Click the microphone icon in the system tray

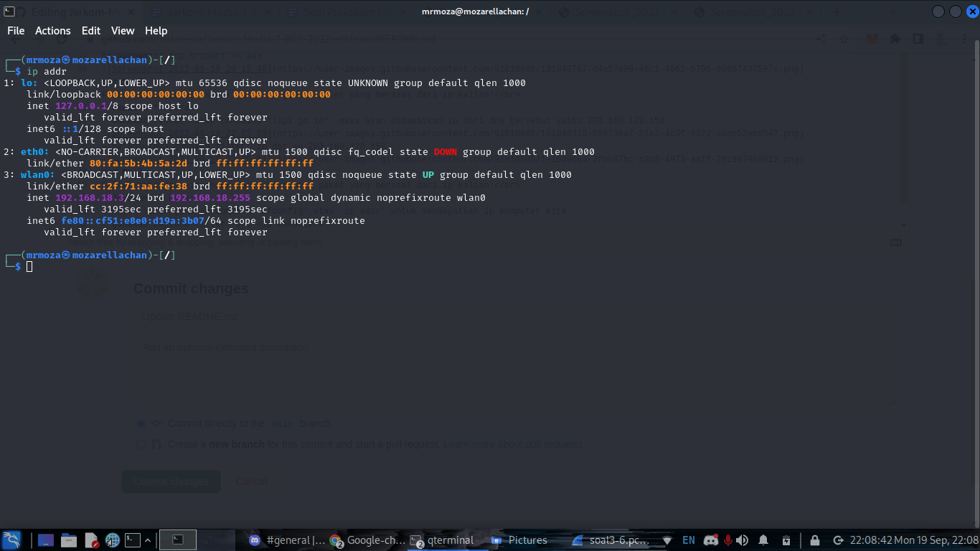point(727,540)
